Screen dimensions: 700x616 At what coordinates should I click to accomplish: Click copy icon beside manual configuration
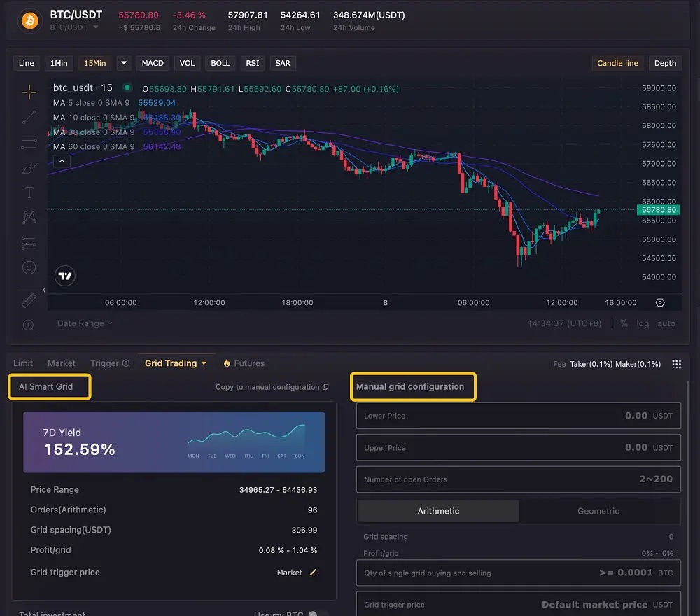[x=325, y=387]
